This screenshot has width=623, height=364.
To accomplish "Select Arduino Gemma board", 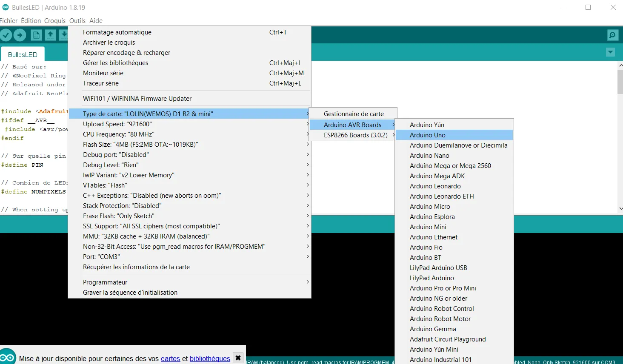I will pos(454,329).
